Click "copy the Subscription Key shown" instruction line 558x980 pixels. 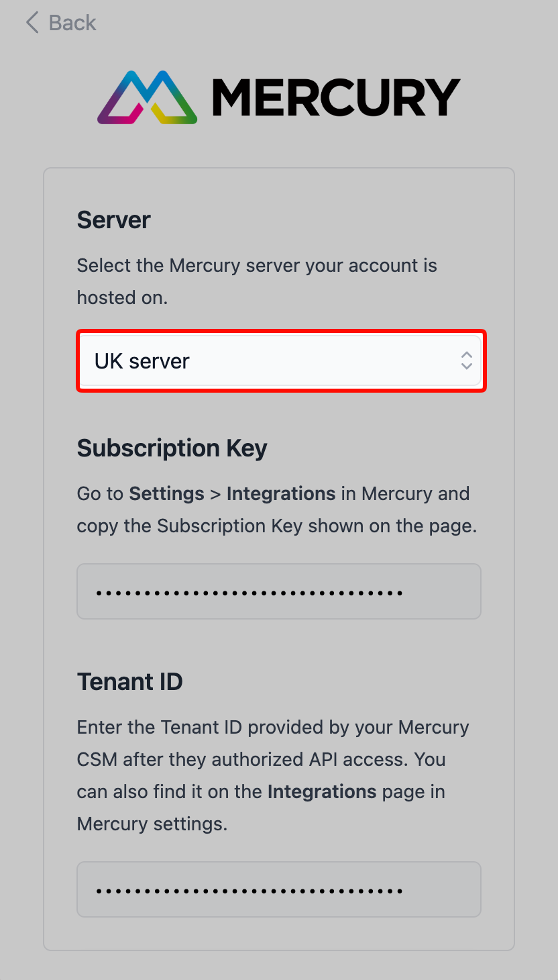(276, 526)
